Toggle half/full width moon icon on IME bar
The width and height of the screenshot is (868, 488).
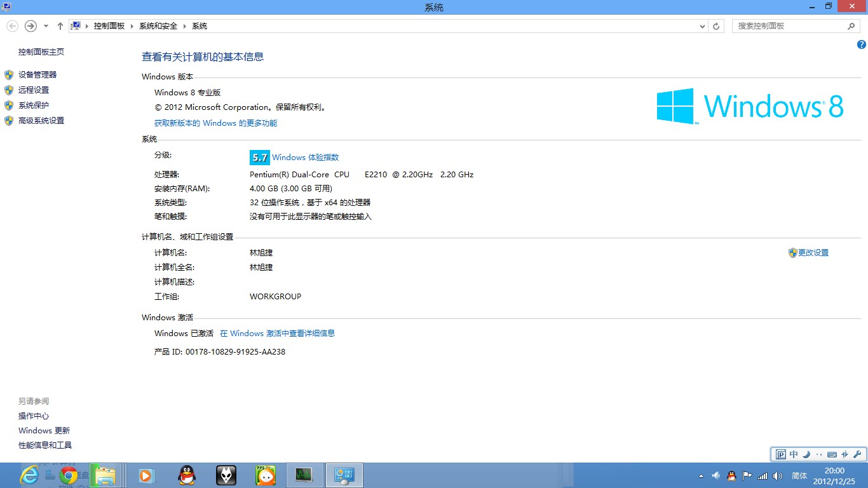click(806, 454)
